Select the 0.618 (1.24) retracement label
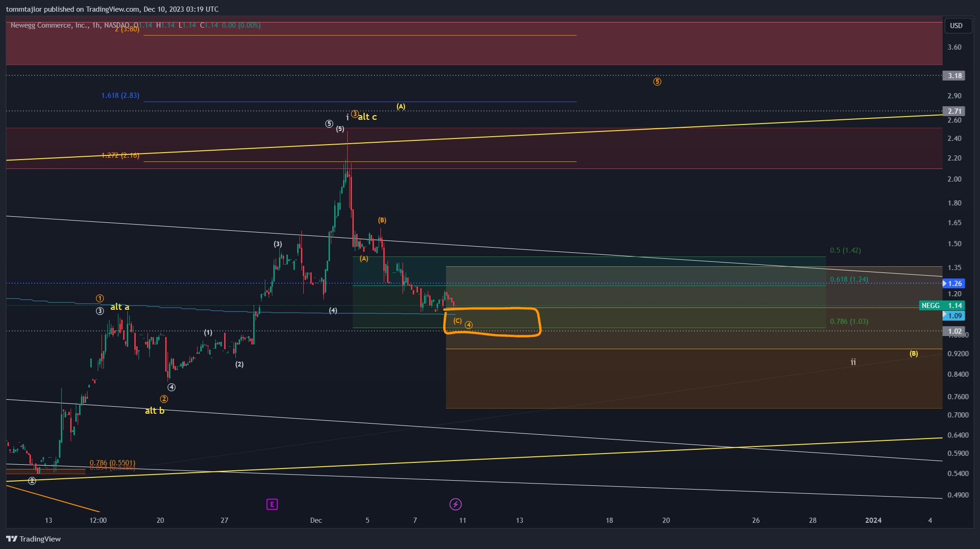The image size is (980, 549). coord(849,279)
